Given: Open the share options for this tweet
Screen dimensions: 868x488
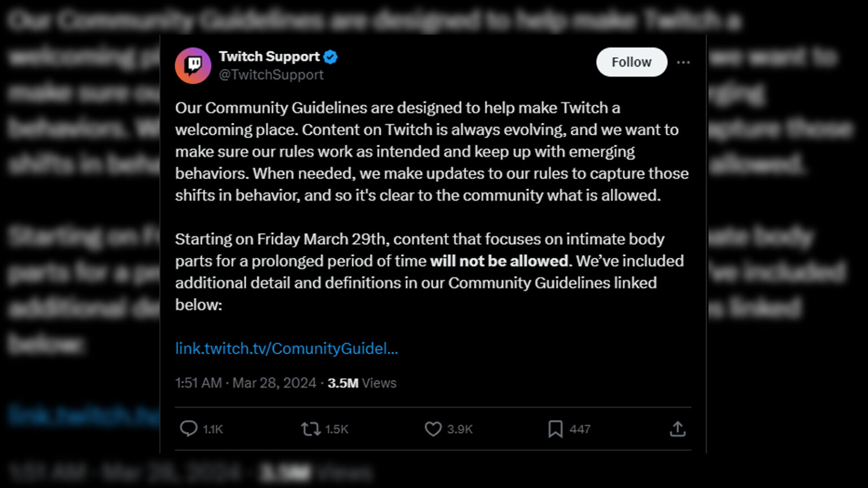Looking at the screenshot, I should [x=678, y=429].
